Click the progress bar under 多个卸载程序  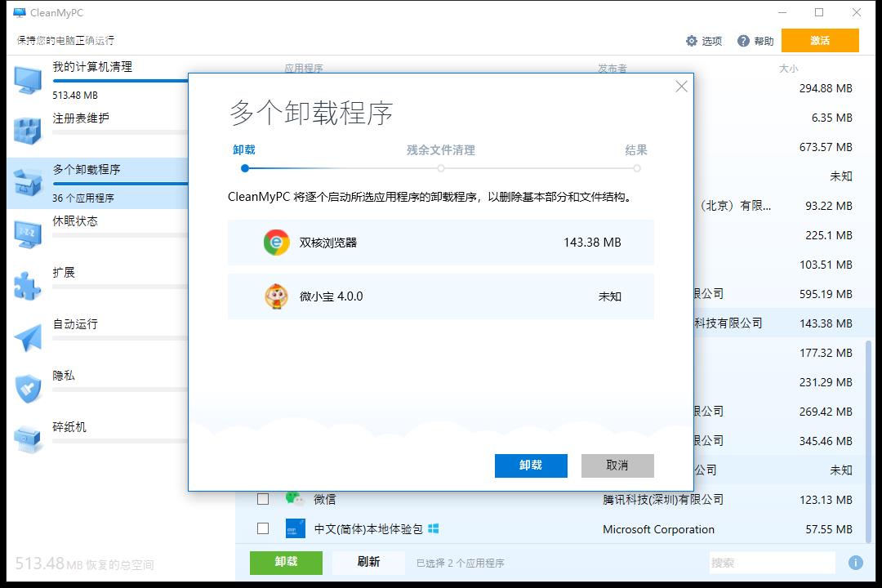pyautogui.click(x=120, y=184)
